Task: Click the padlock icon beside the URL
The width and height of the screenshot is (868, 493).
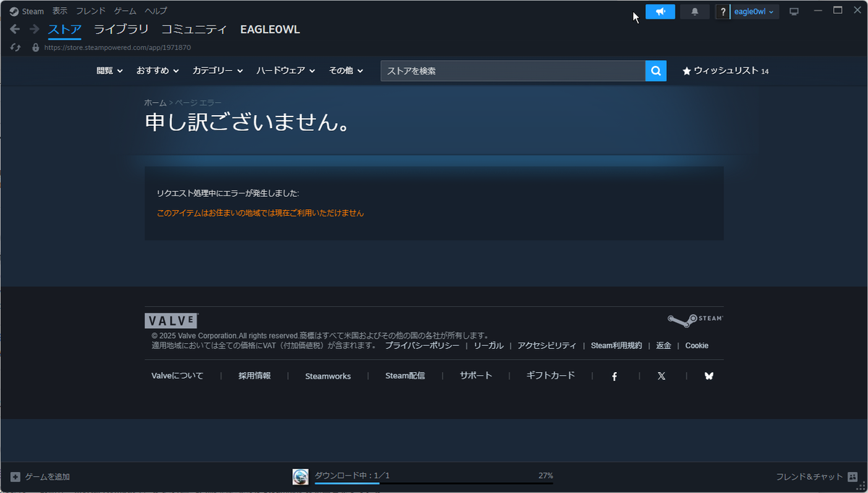Action: coord(35,47)
